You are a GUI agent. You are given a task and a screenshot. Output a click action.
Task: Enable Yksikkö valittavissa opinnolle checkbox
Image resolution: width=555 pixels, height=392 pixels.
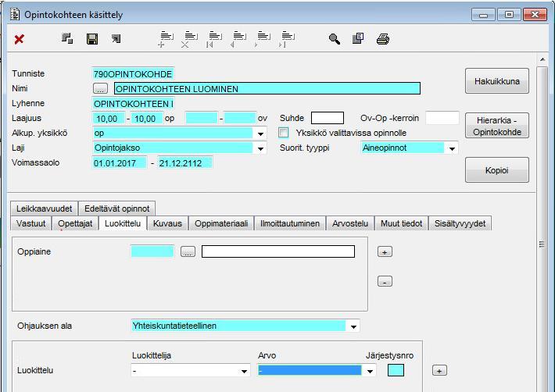tap(283, 133)
